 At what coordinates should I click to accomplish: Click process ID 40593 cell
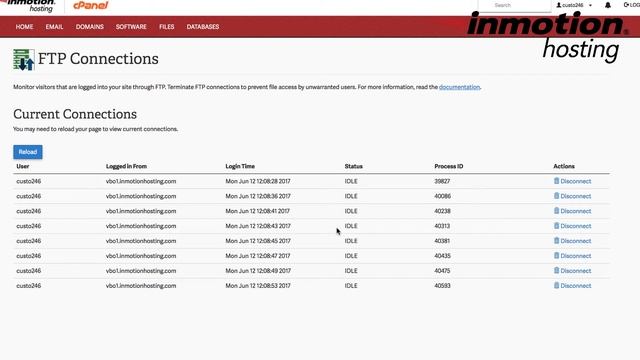pos(442,286)
